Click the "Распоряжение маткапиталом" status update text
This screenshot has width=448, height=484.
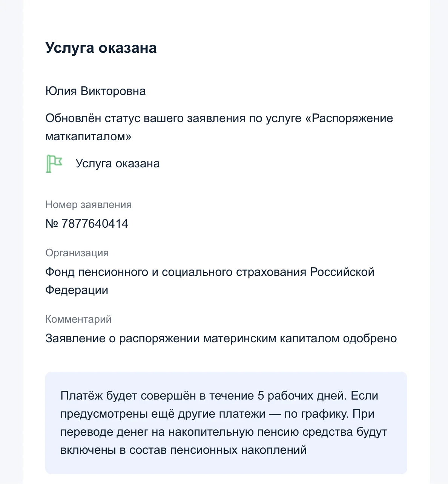pyautogui.click(x=219, y=127)
